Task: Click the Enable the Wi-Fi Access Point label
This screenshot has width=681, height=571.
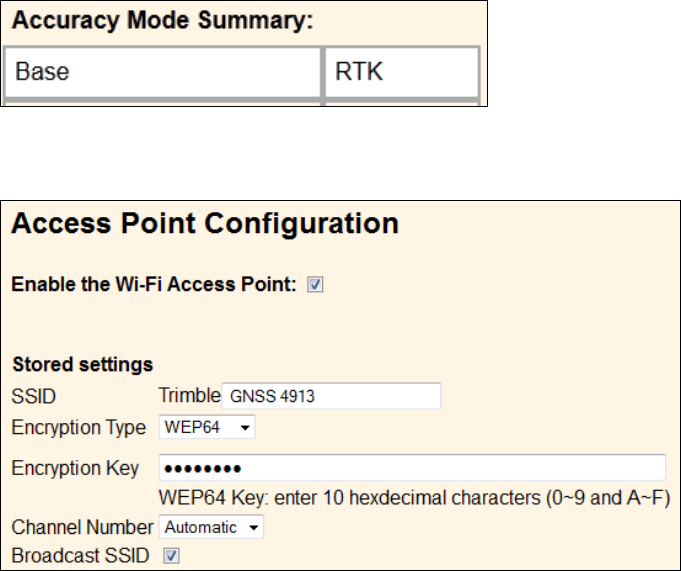Action: [x=154, y=285]
